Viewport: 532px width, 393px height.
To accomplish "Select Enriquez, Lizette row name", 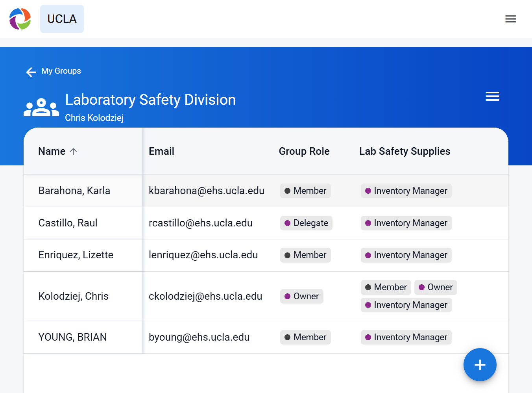I will point(76,255).
